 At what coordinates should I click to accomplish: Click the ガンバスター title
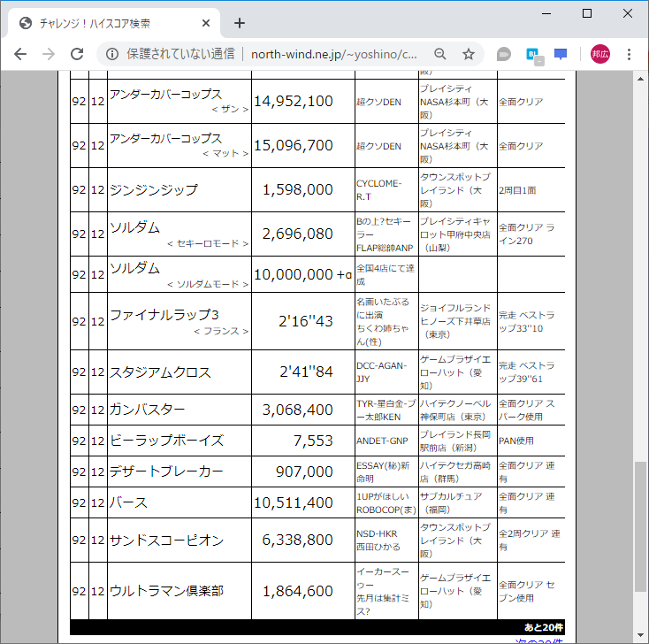tap(148, 410)
